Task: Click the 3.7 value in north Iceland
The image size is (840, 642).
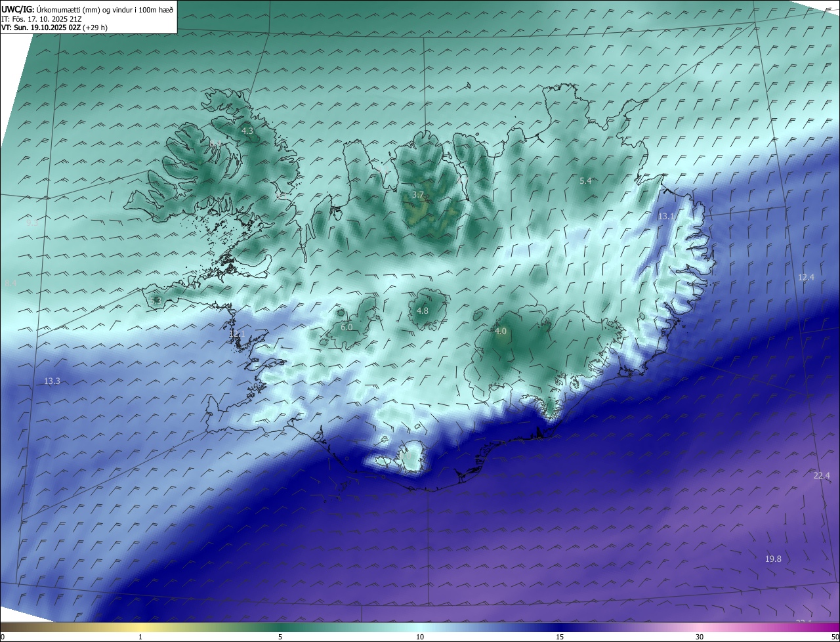Action: 417,195
